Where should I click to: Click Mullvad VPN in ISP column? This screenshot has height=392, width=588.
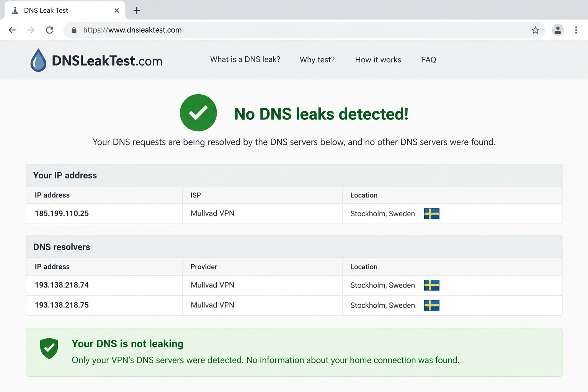pyautogui.click(x=212, y=213)
